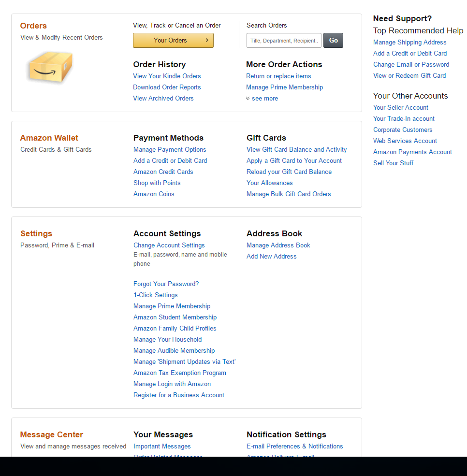
Task: Click Reload your Gift Card Balance
Action: click(289, 172)
